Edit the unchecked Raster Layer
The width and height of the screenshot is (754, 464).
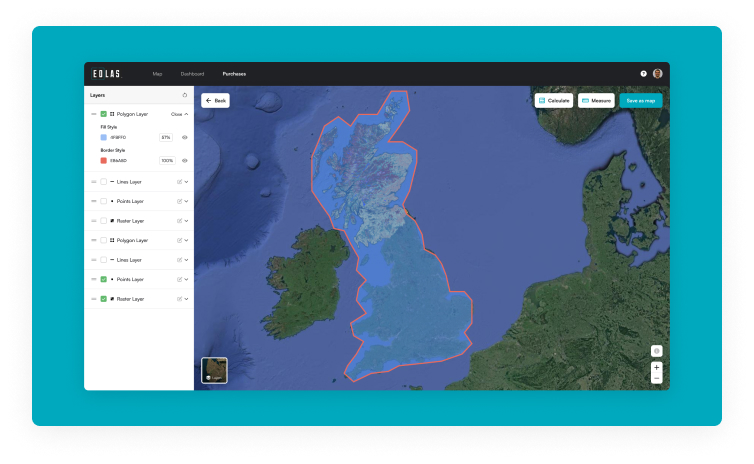click(179, 221)
